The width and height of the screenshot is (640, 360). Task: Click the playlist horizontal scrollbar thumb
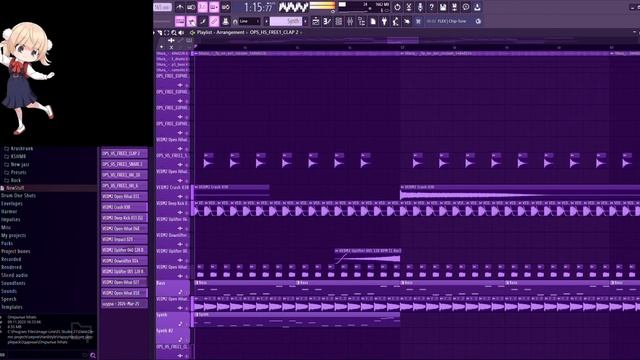pyautogui.click(x=402, y=40)
